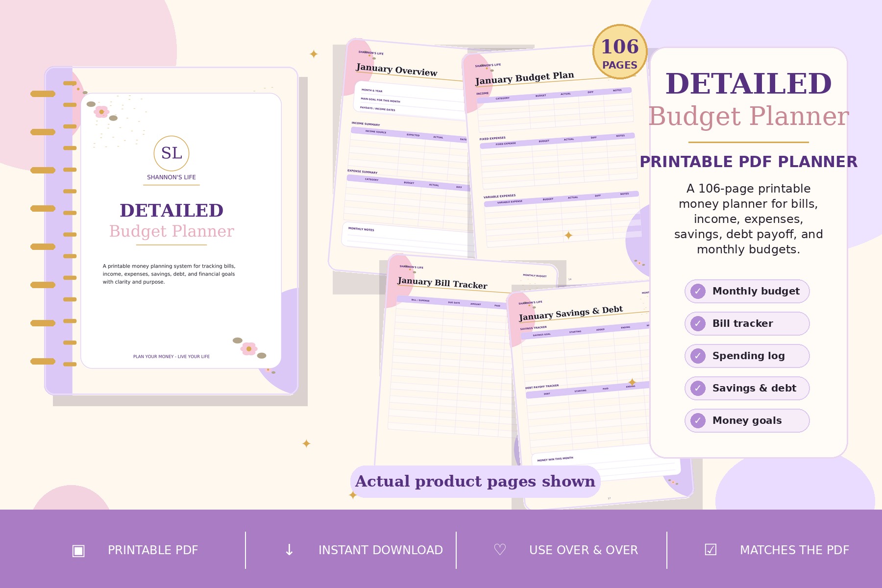Click the Actual product pages shown label

tap(475, 482)
